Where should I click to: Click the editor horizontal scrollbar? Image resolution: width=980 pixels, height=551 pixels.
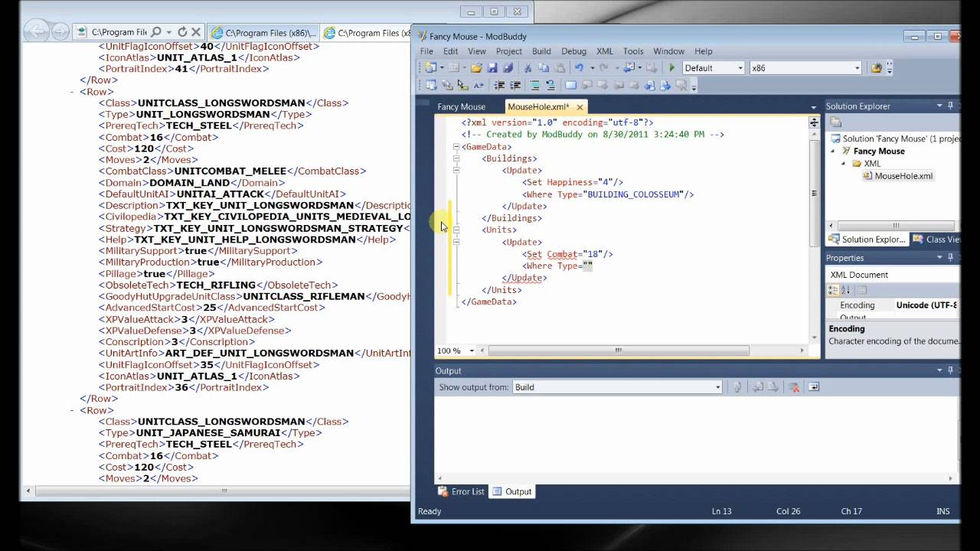point(618,350)
